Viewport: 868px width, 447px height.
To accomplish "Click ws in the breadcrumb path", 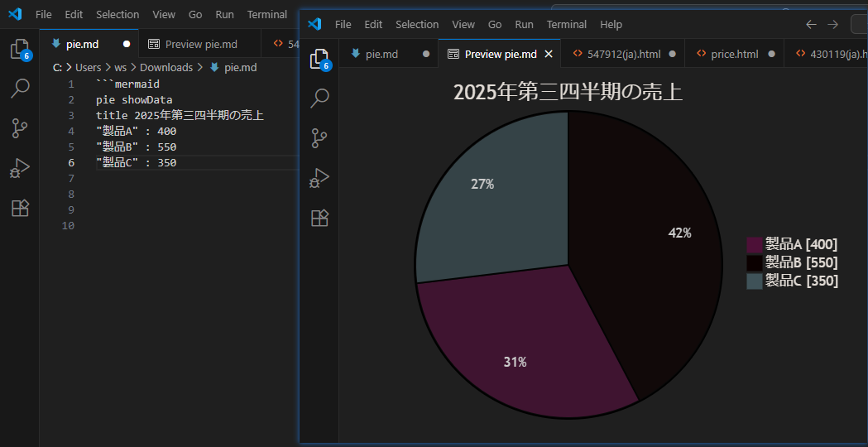I will pos(120,68).
